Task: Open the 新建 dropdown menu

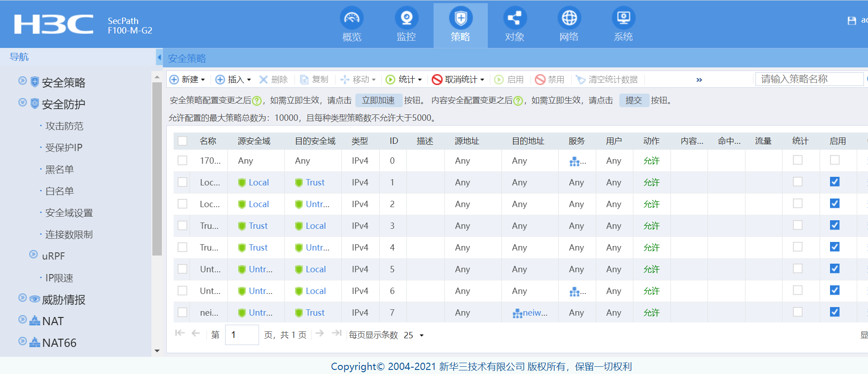Action: tap(188, 80)
